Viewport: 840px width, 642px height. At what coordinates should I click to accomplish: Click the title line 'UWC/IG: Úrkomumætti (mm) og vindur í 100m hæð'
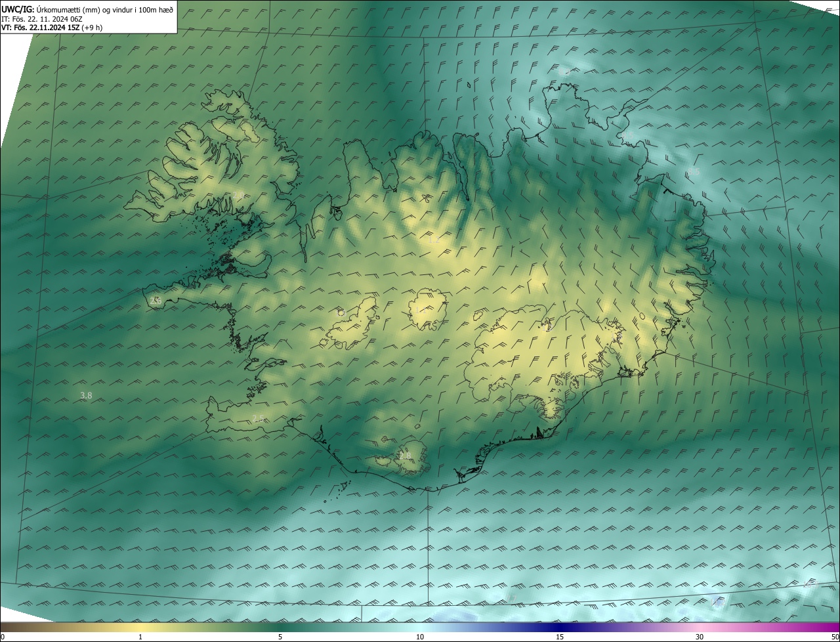coord(88,9)
